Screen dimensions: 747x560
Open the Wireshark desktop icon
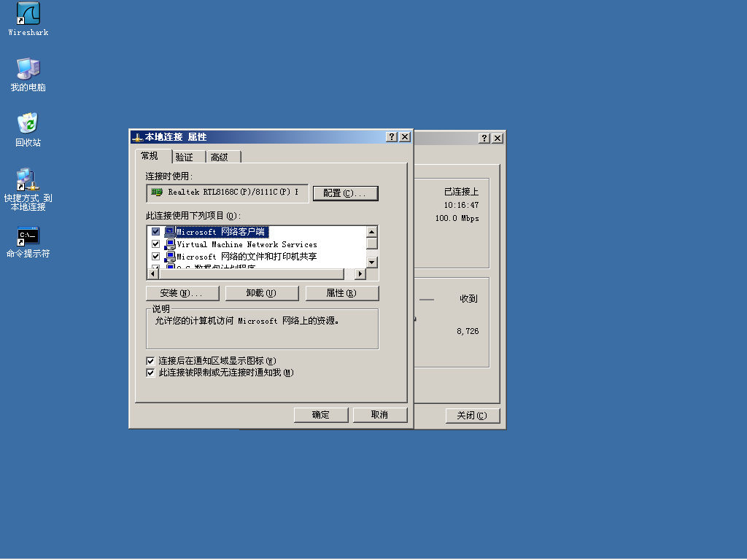28,19
